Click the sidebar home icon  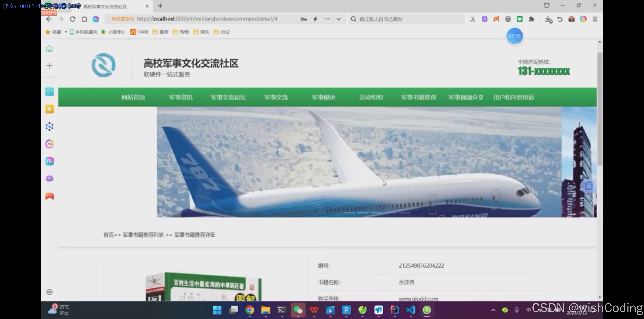click(x=49, y=49)
